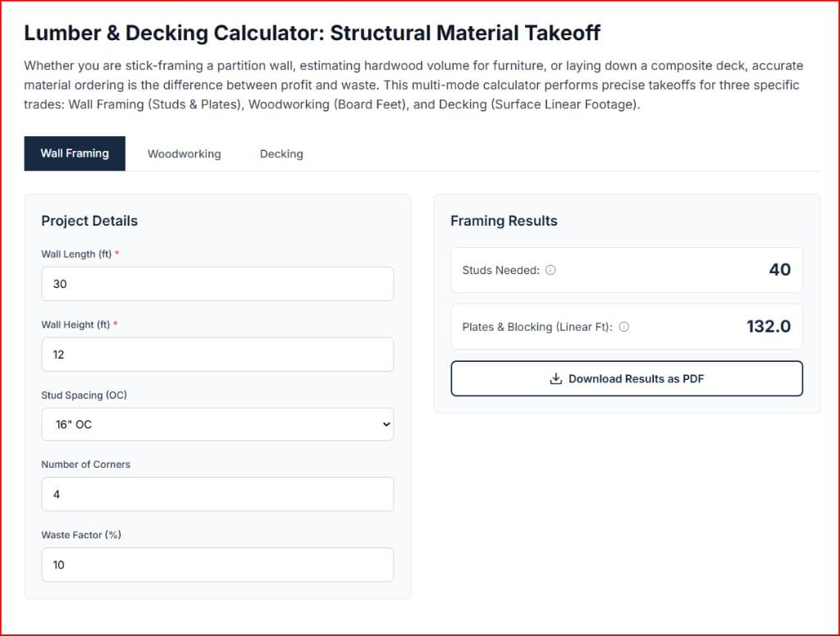This screenshot has height=636, width=840.
Task: Click the Studs Needed label text
Action: [501, 270]
